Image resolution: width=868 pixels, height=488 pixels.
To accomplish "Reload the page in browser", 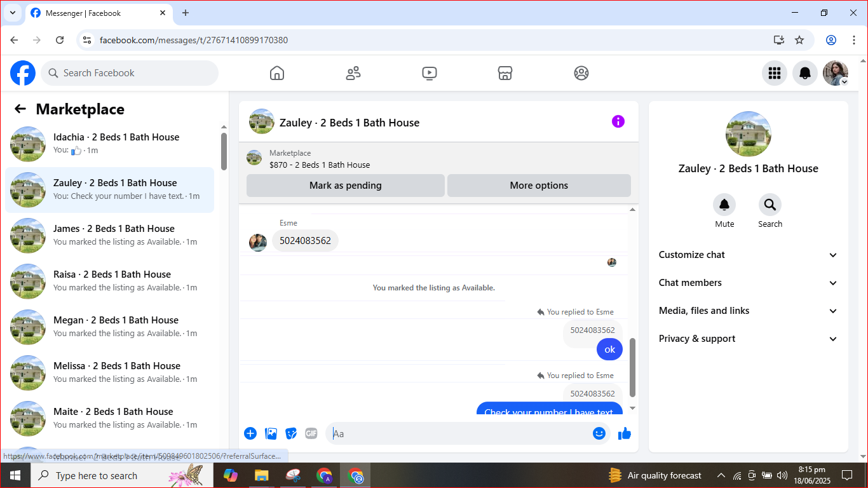I will (x=60, y=40).
